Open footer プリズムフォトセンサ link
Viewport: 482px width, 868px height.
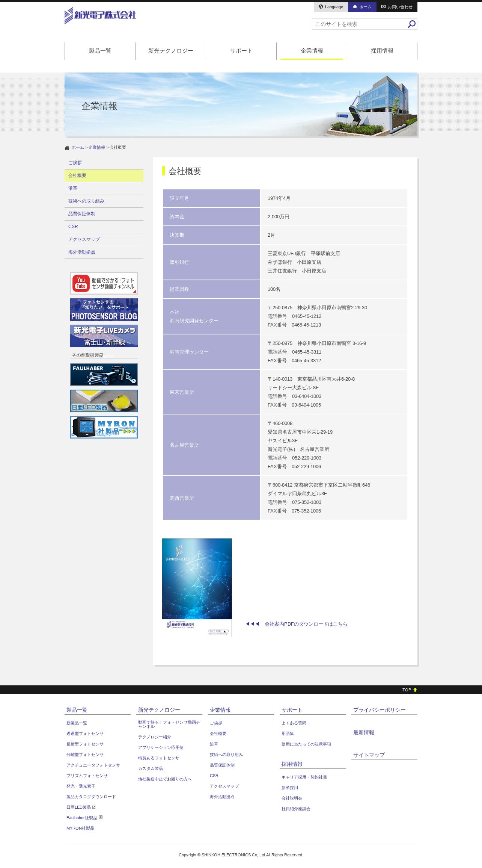click(87, 776)
